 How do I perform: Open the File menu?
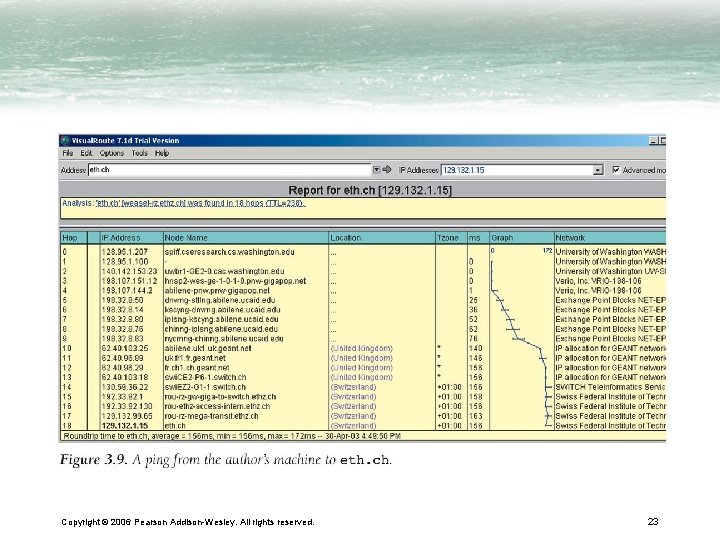[x=68, y=153]
